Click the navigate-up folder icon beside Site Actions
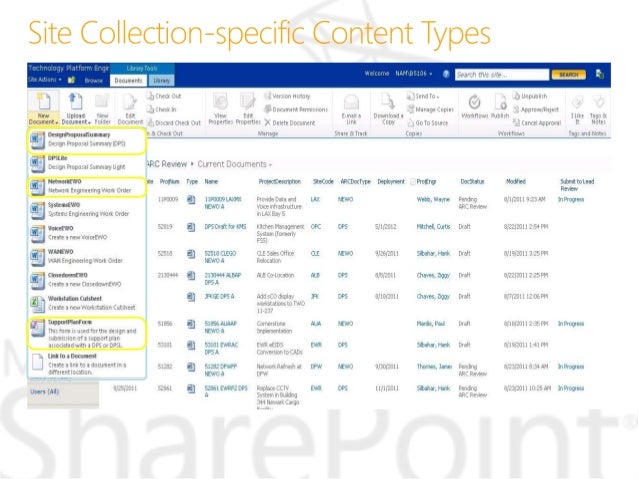 coord(72,80)
